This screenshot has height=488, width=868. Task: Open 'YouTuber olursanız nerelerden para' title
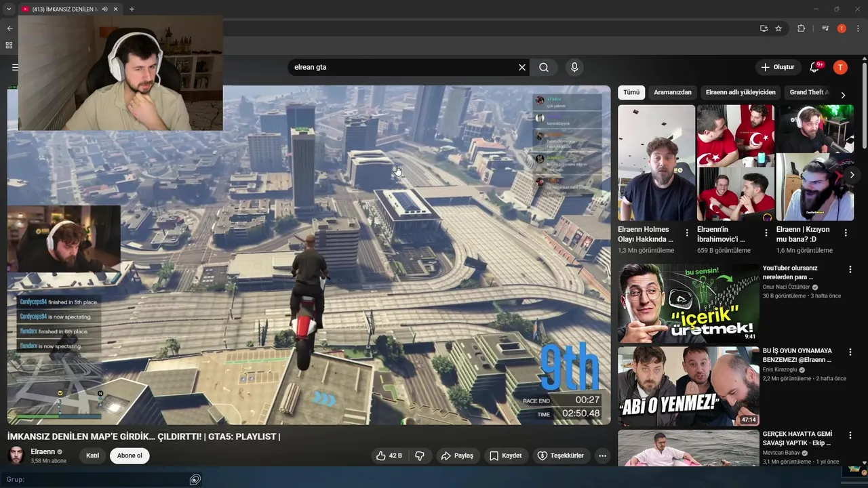pos(790,272)
